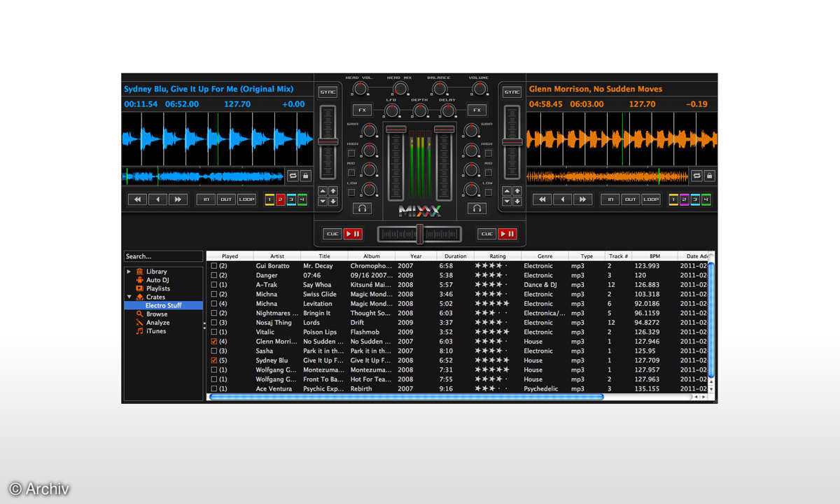Click right deck play/pause button

coord(507,234)
